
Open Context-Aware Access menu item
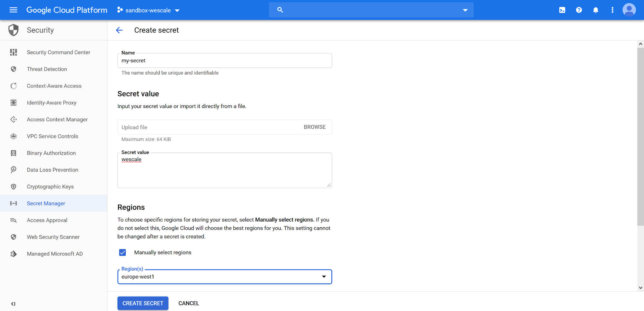(54, 86)
